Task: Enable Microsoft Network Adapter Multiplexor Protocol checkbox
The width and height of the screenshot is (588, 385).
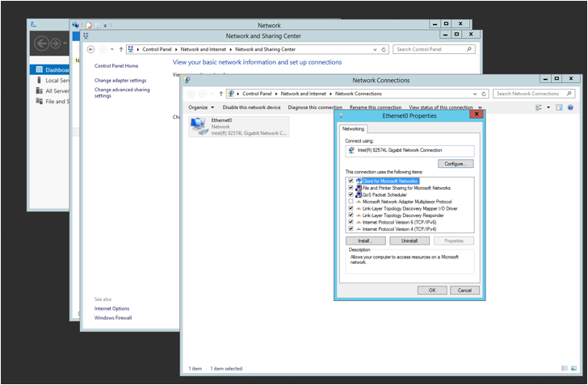Action: (x=351, y=202)
